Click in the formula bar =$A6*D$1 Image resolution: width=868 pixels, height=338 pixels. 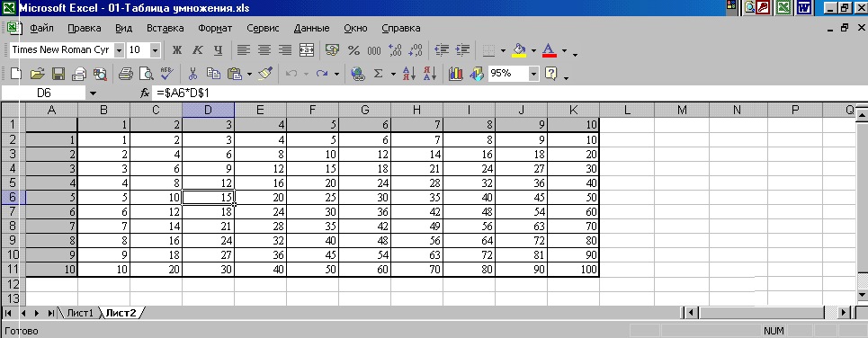point(509,93)
